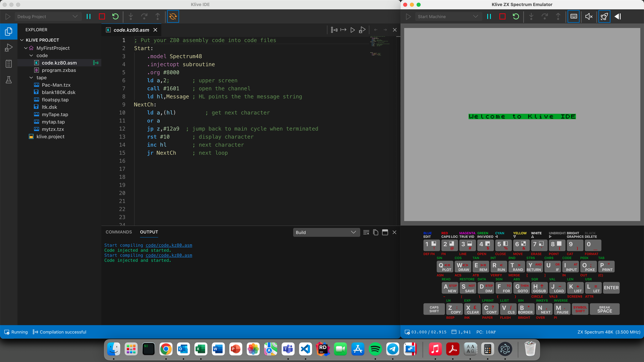The image size is (644, 362).
Task: Select the code.kz80.asm editor tab
Action: pyautogui.click(x=131, y=30)
